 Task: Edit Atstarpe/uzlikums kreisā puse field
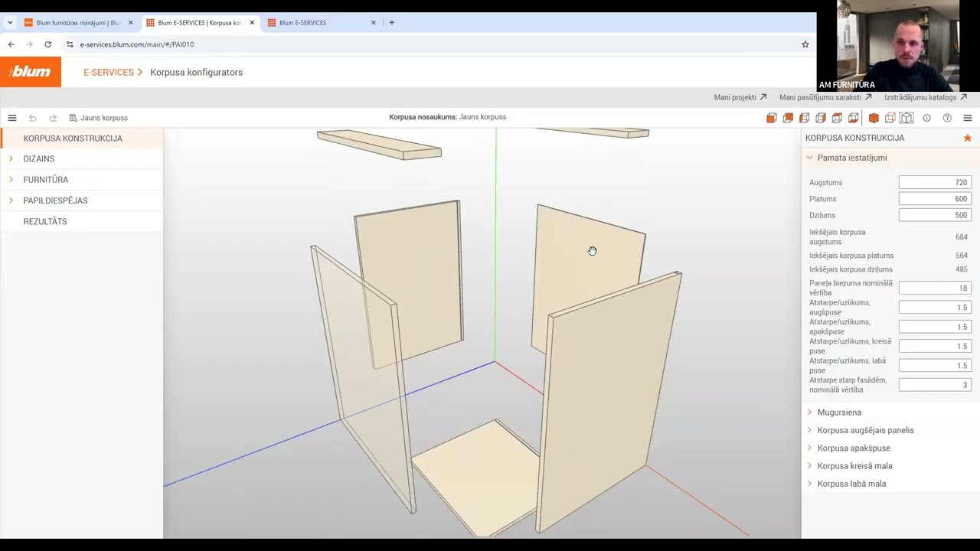tap(935, 347)
